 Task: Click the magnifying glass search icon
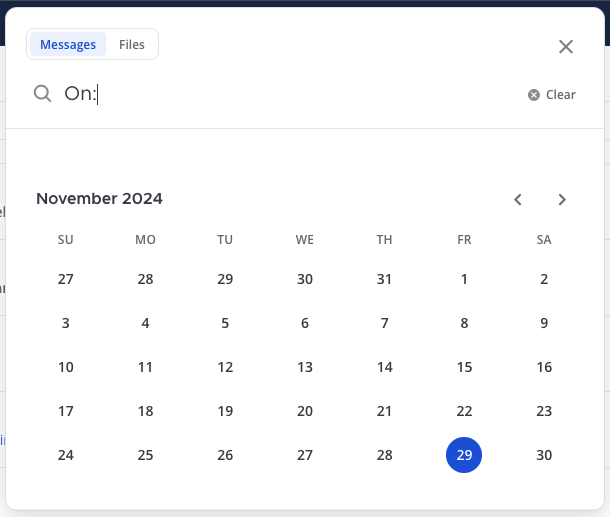[x=42, y=94]
